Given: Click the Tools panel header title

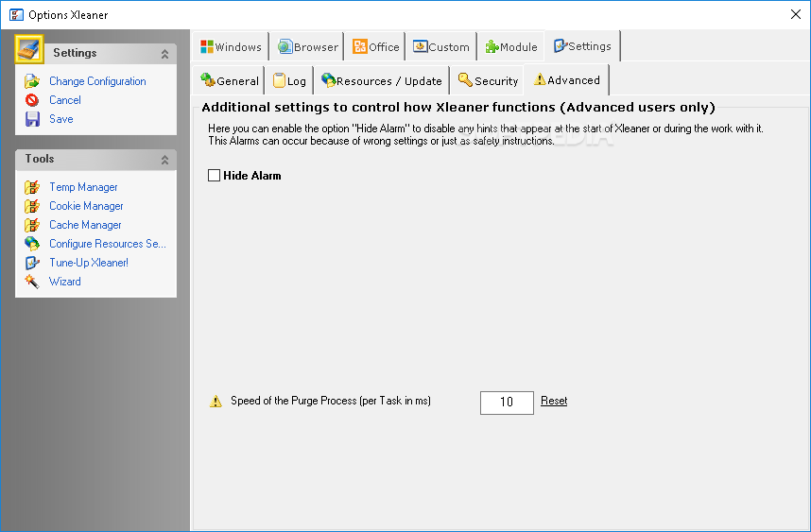Looking at the screenshot, I should 40,159.
